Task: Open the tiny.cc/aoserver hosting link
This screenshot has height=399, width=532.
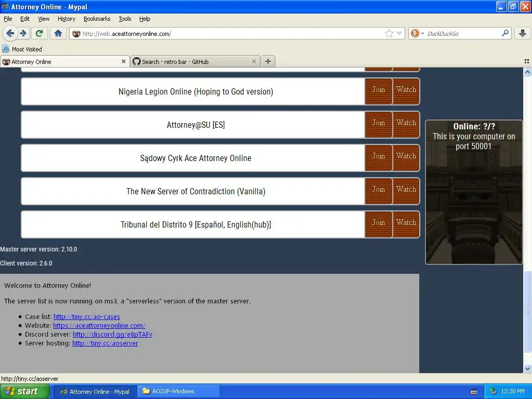Action: (105, 343)
